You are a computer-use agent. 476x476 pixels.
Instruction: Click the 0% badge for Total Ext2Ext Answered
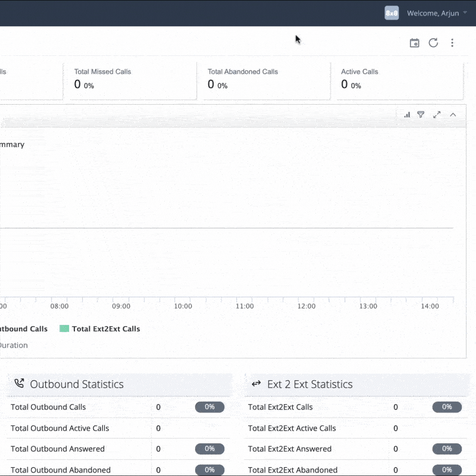447,449
